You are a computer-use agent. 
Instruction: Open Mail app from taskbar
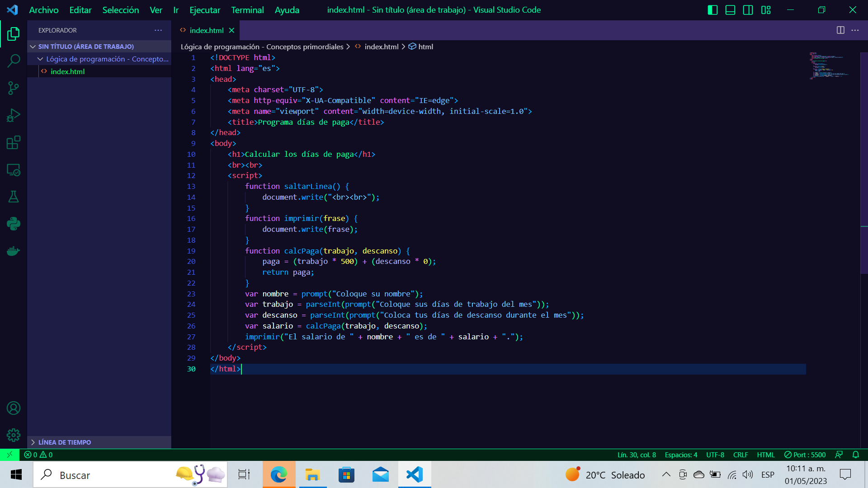pos(381,474)
